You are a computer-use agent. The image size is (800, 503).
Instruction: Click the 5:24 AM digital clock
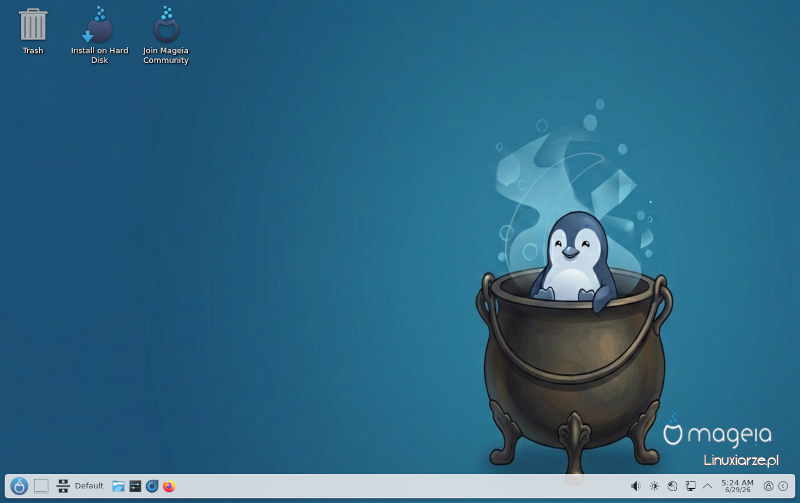coord(737,486)
